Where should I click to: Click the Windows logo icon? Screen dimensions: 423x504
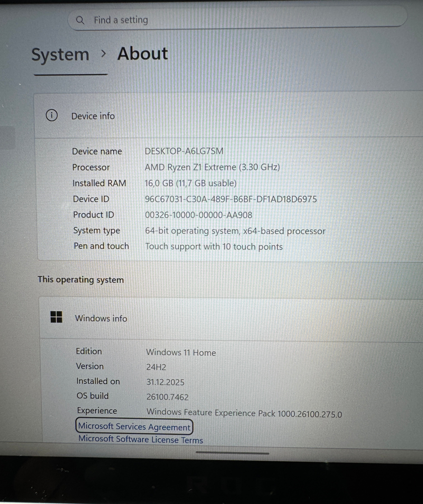coord(56,317)
